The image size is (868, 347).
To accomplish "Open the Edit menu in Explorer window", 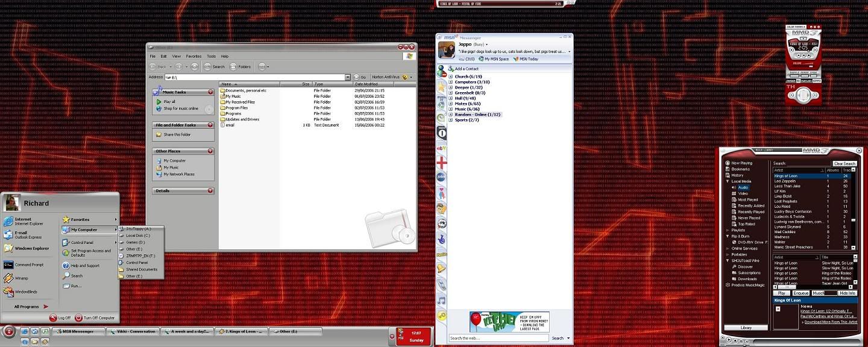I will [x=163, y=56].
